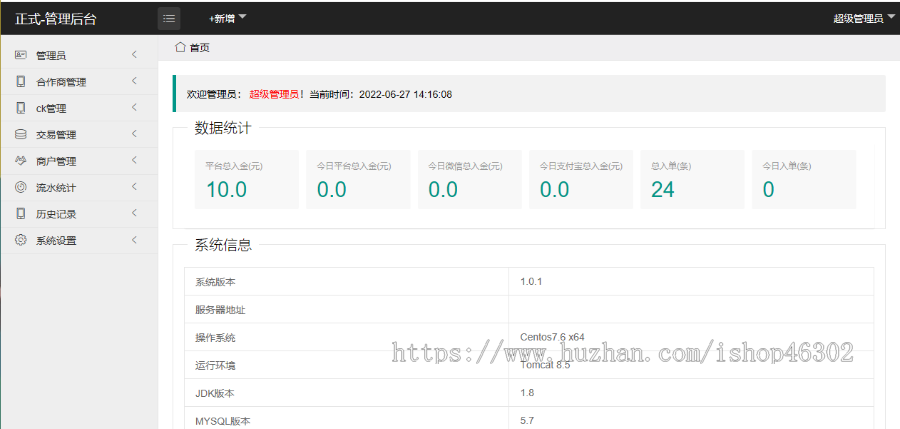Click the 历史记录 phone icon

click(21, 214)
